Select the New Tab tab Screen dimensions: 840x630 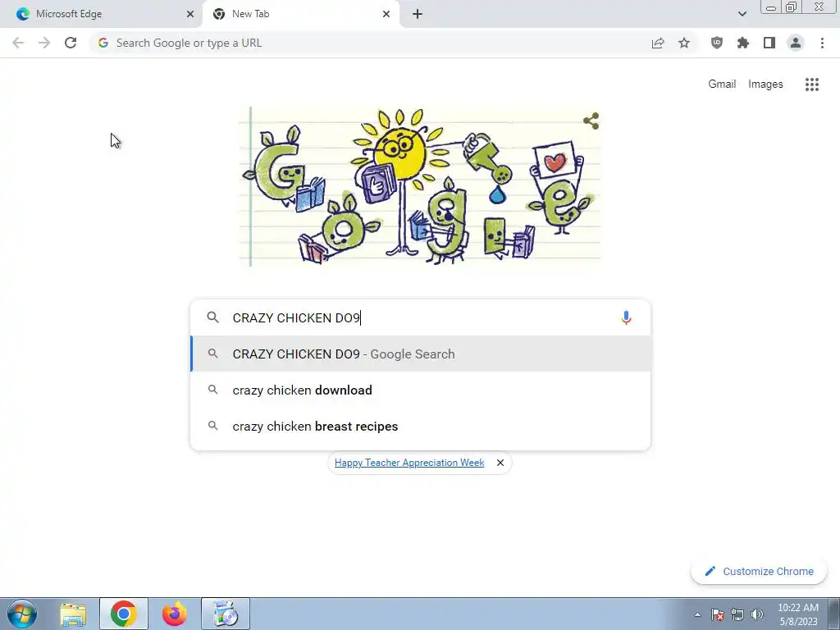point(300,14)
